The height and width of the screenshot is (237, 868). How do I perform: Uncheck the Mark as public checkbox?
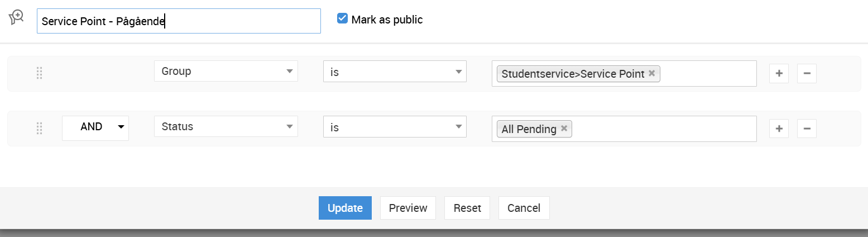tap(343, 19)
